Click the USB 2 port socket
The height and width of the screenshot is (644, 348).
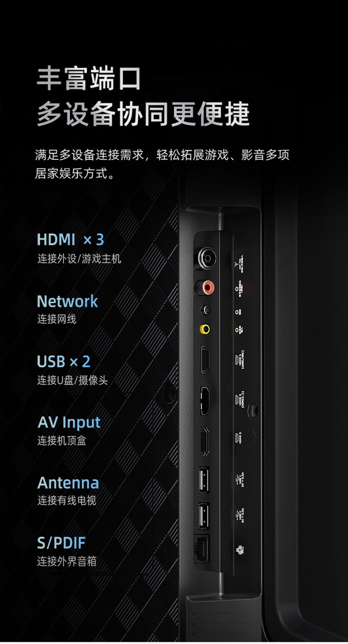(x=204, y=516)
